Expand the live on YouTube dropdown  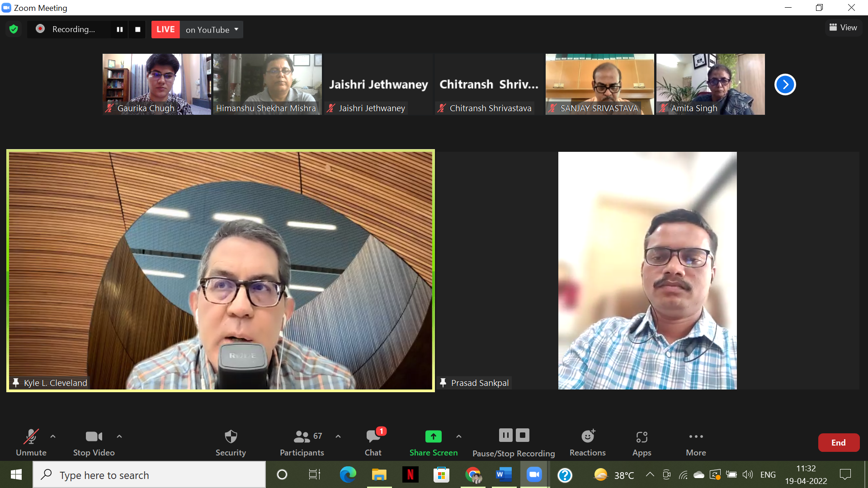coord(236,29)
